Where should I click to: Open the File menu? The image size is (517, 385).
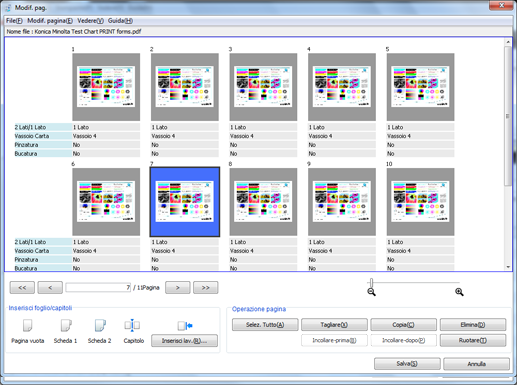tap(14, 21)
